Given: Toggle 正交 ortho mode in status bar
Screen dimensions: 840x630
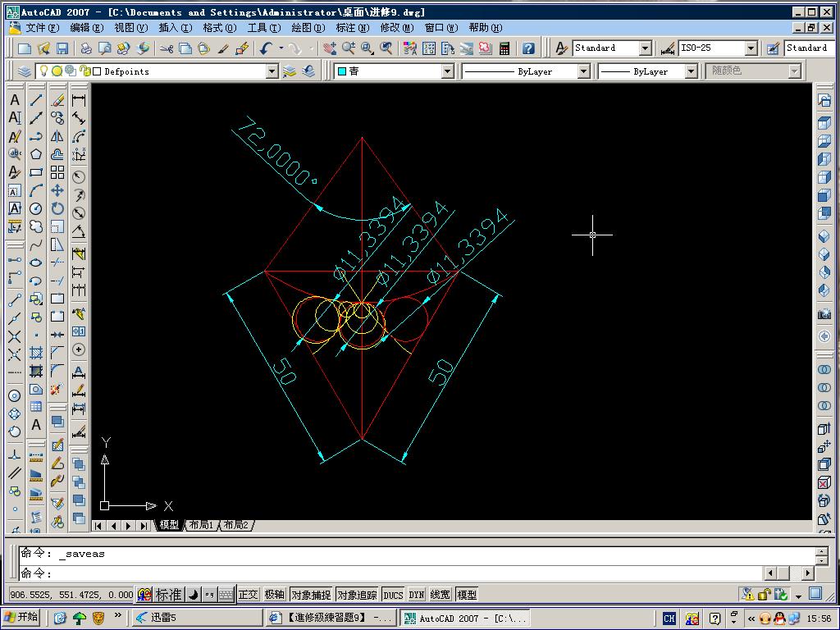Looking at the screenshot, I should (249, 595).
